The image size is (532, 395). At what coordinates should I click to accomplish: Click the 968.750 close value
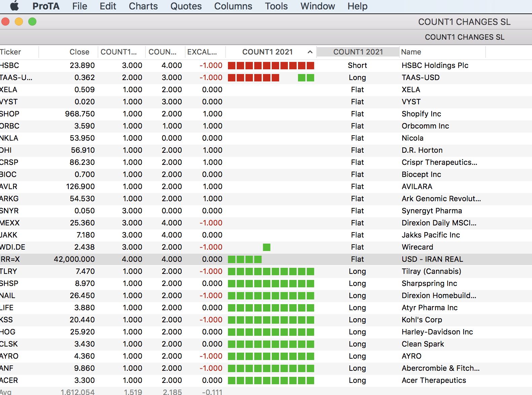coord(80,114)
